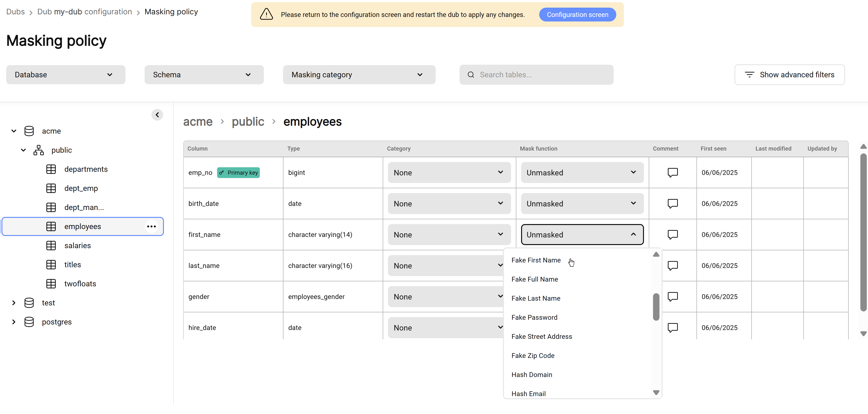The width and height of the screenshot is (868, 414).
Task: Click the employees three-dot options icon
Action: [x=151, y=226]
